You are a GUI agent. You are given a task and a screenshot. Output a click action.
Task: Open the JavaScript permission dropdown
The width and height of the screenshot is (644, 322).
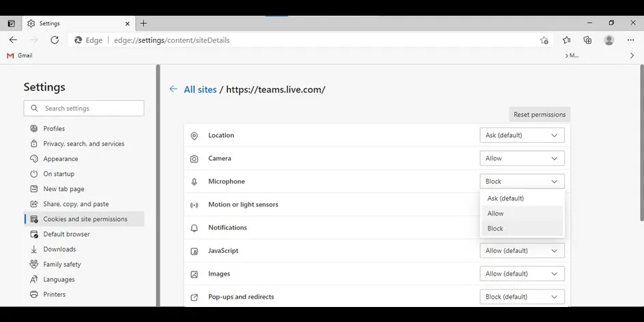pyautogui.click(x=522, y=250)
